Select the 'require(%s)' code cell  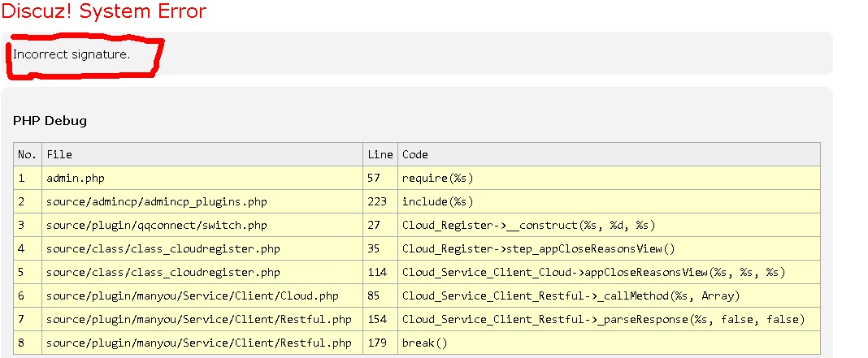coord(609,178)
